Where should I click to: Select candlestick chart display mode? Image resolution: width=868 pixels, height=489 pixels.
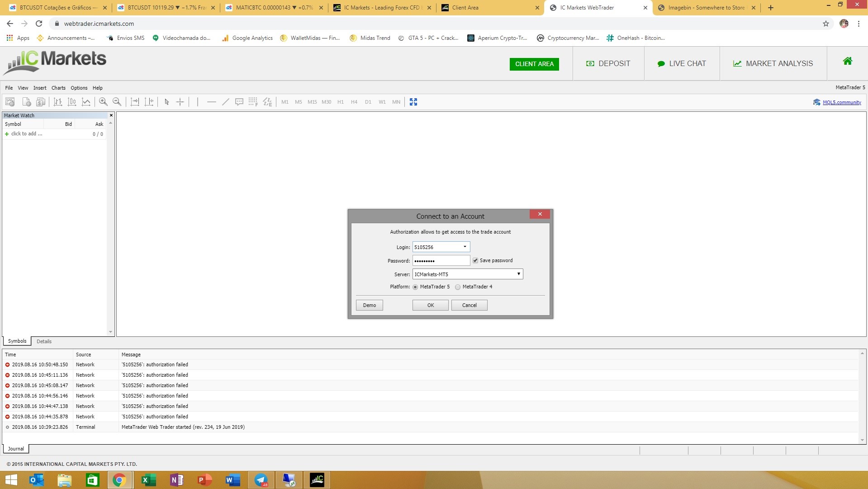(72, 102)
